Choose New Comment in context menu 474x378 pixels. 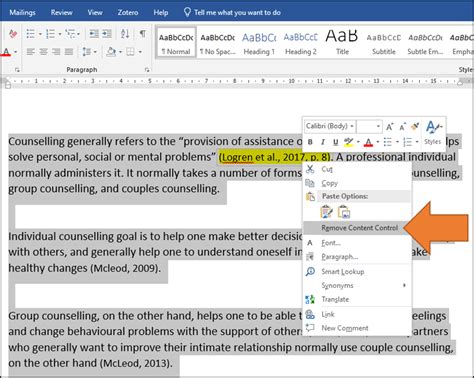pyautogui.click(x=357, y=328)
